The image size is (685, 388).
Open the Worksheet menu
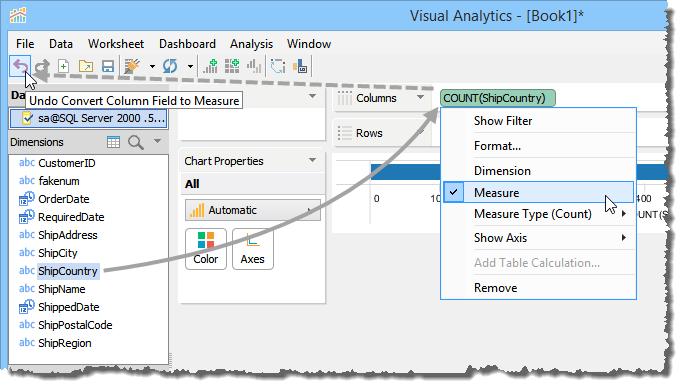tap(116, 44)
